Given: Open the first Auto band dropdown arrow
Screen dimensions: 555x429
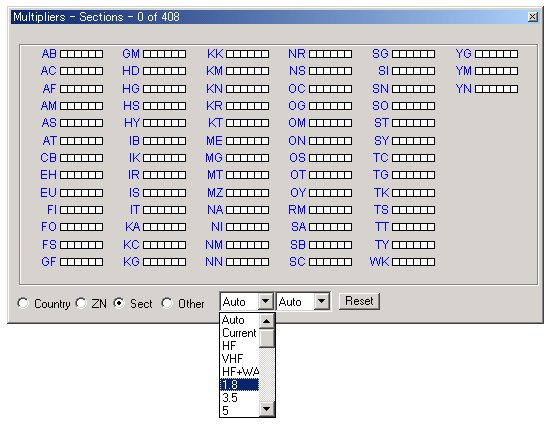Looking at the screenshot, I should tap(265, 302).
